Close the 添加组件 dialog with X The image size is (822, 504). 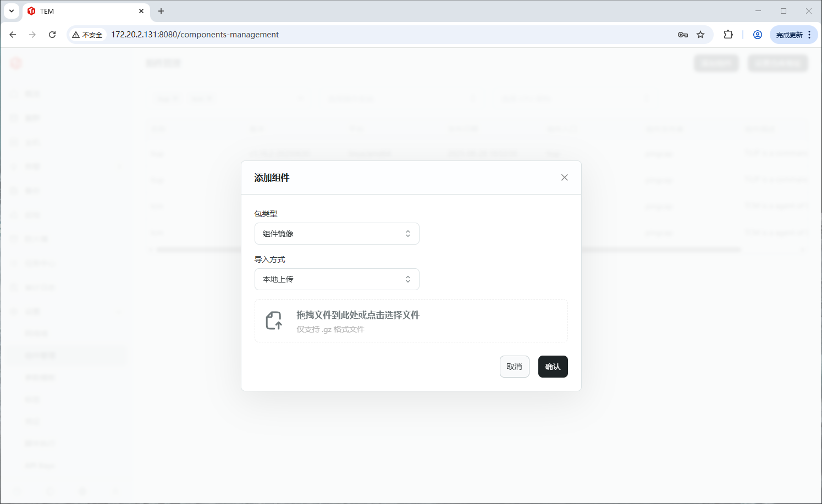pyautogui.click(x=564, y=178)
